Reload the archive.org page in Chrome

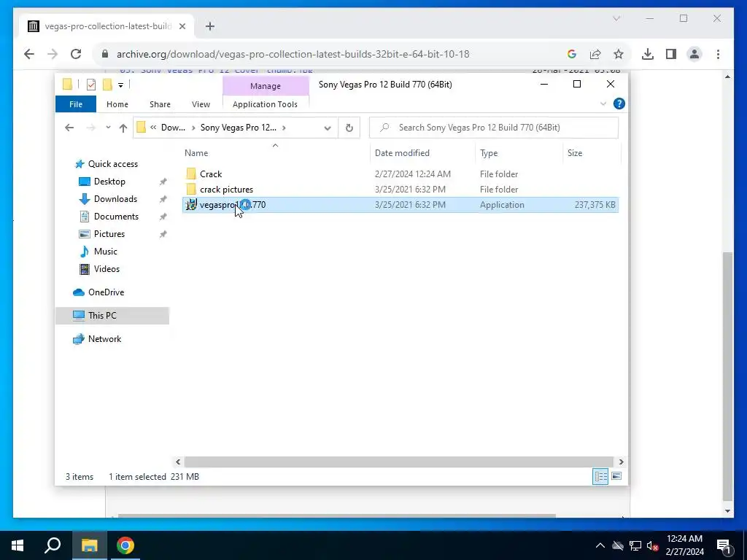click(x=76, y=54)
